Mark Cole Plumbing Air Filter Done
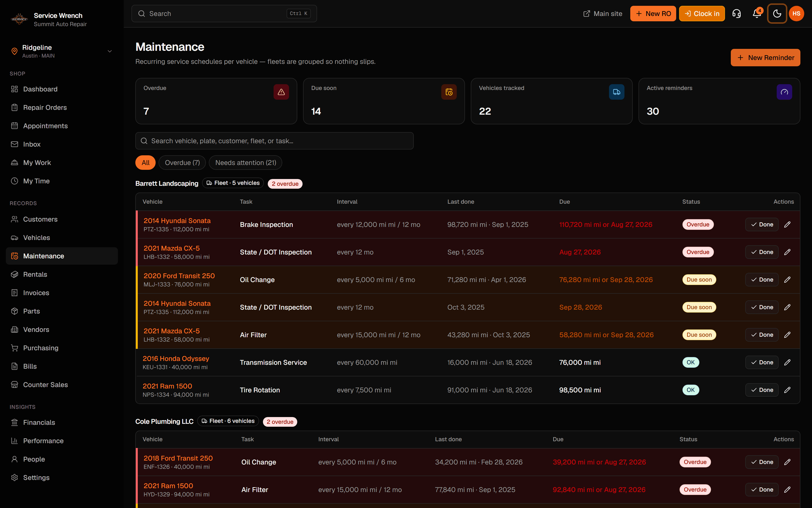Screen dimensions: 812x508 coord(762,490)
